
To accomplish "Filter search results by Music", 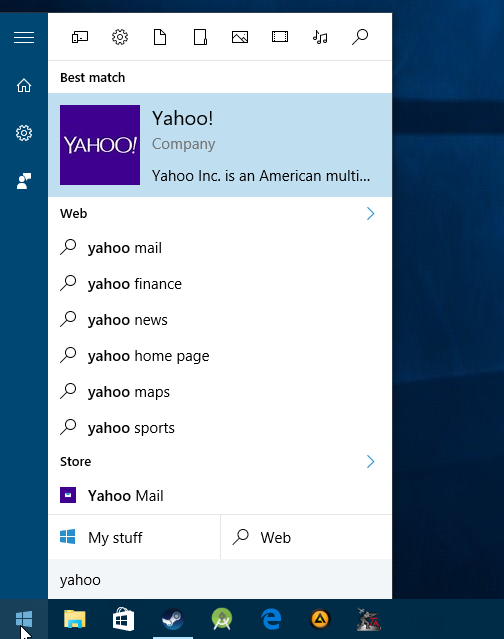I will pyautogui.click(x=320, y=37).
